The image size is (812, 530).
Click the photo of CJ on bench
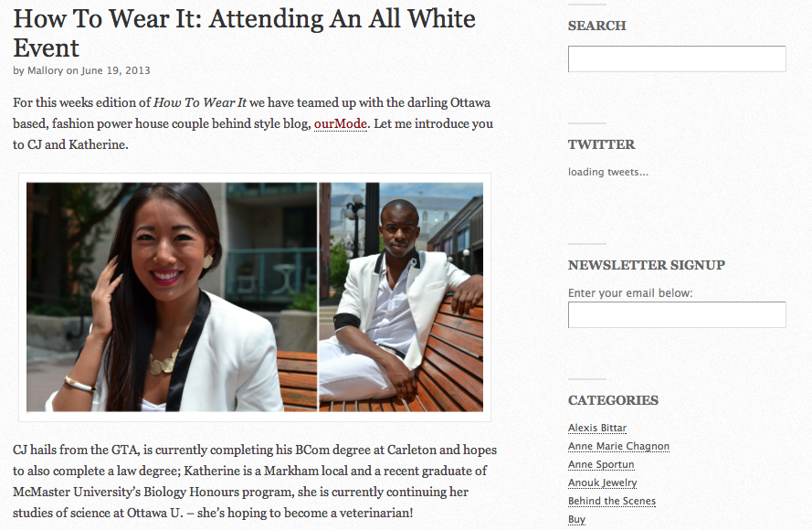click(x=401, y=297)
